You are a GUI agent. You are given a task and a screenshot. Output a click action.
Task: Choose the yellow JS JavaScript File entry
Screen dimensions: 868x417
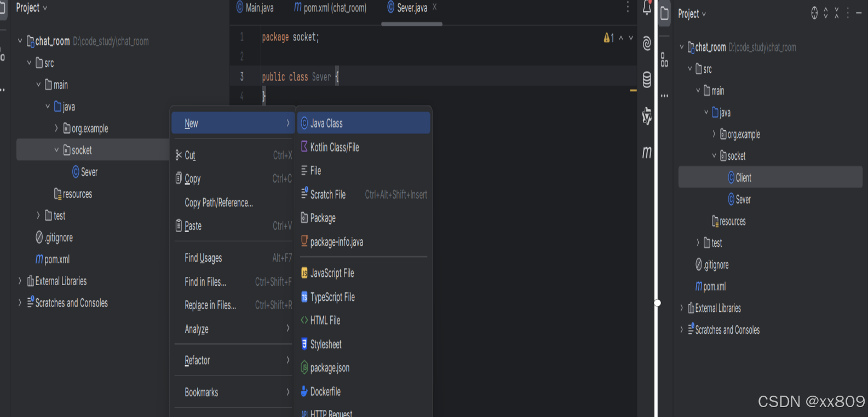pyautogui.click(x=364, y=273)
